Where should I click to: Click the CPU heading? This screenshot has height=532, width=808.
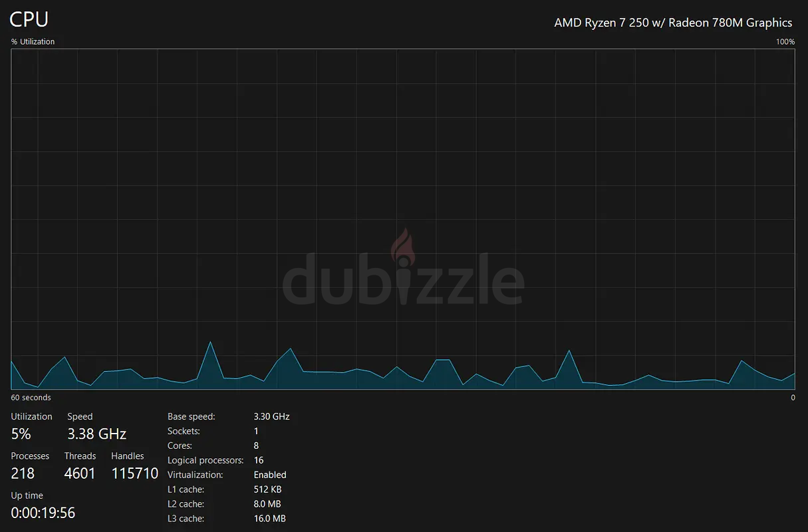pos(29,19)
